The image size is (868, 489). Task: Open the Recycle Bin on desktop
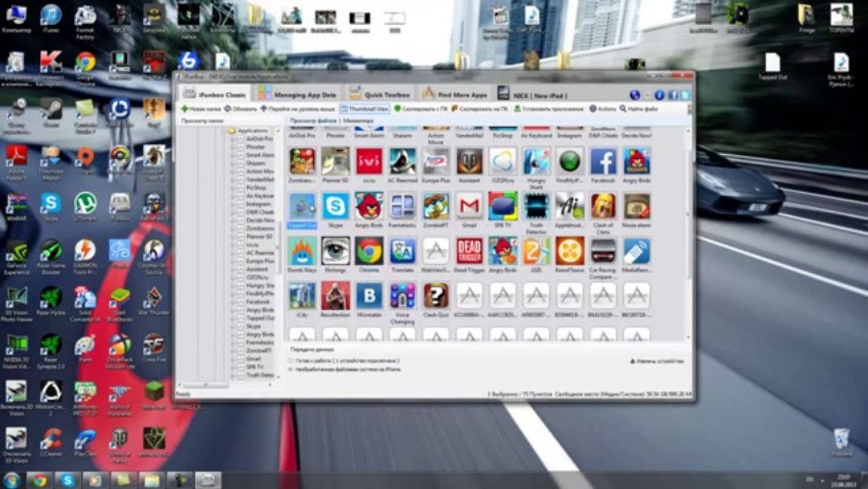click(841, 441)
